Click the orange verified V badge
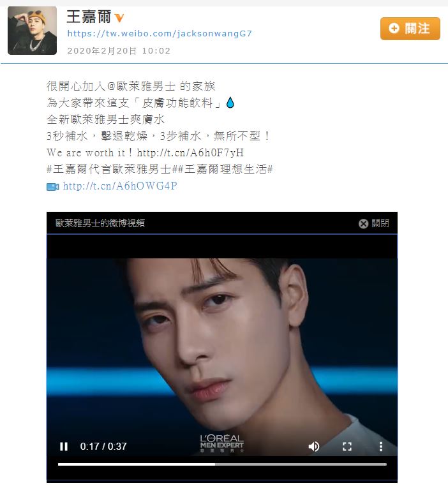Viewport: 448px width, 488px height. tap(119, 18)
